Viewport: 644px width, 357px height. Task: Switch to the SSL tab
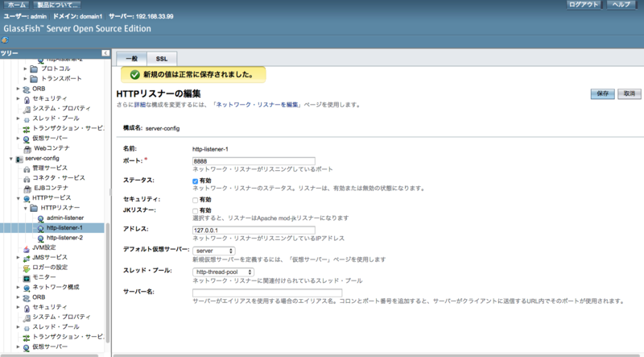point(162,58)
